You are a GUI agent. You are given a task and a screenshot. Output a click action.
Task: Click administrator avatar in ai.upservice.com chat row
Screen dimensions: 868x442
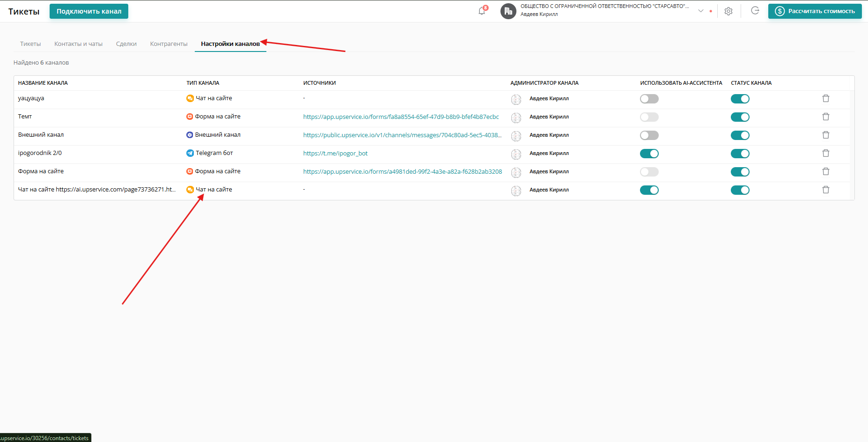point(516,191)
